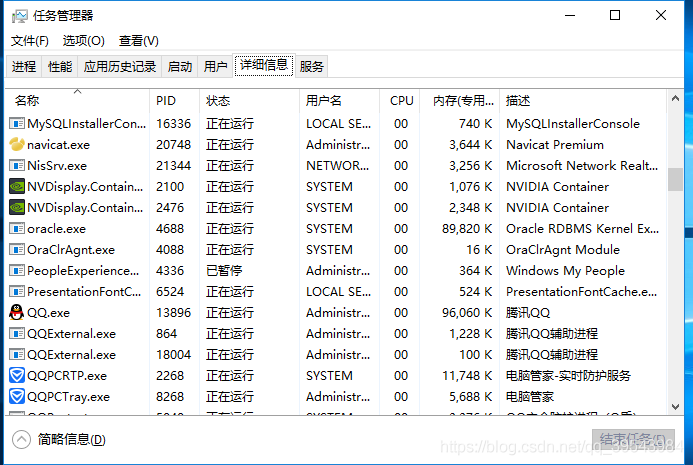Sort by the 内存(专用 column header
Viewport: 693px width, 465px height.
click(460, 101)
